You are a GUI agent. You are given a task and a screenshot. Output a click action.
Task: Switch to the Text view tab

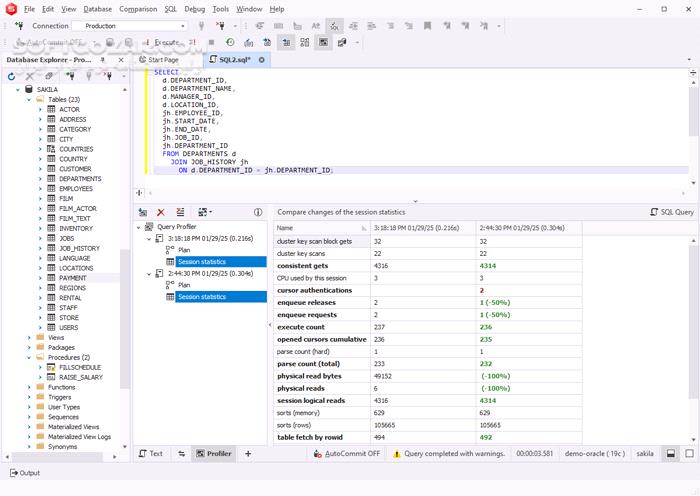[x=151, y=454]
